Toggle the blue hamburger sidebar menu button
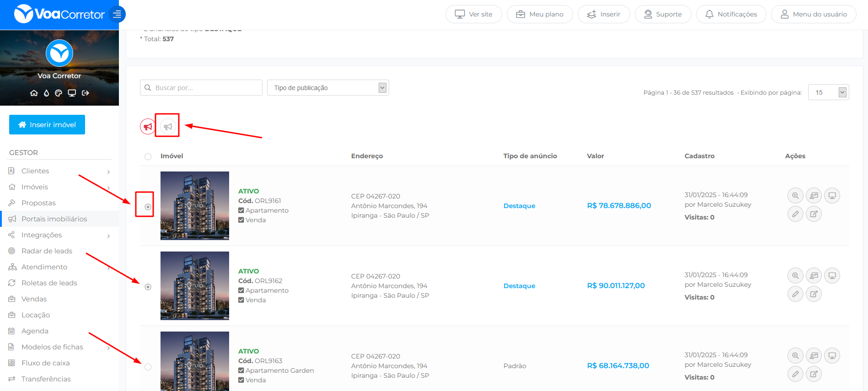Viewport: 868px width, 391px height. click(x=117, y=14)
